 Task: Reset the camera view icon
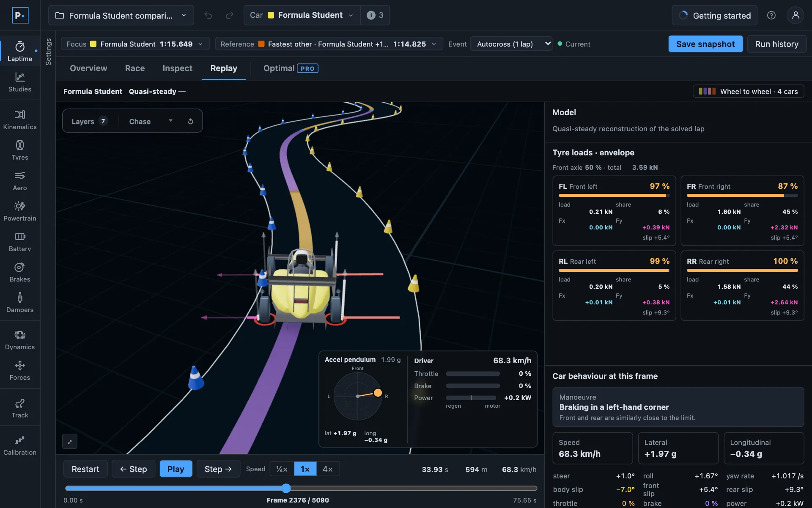(x=191, y=121)
